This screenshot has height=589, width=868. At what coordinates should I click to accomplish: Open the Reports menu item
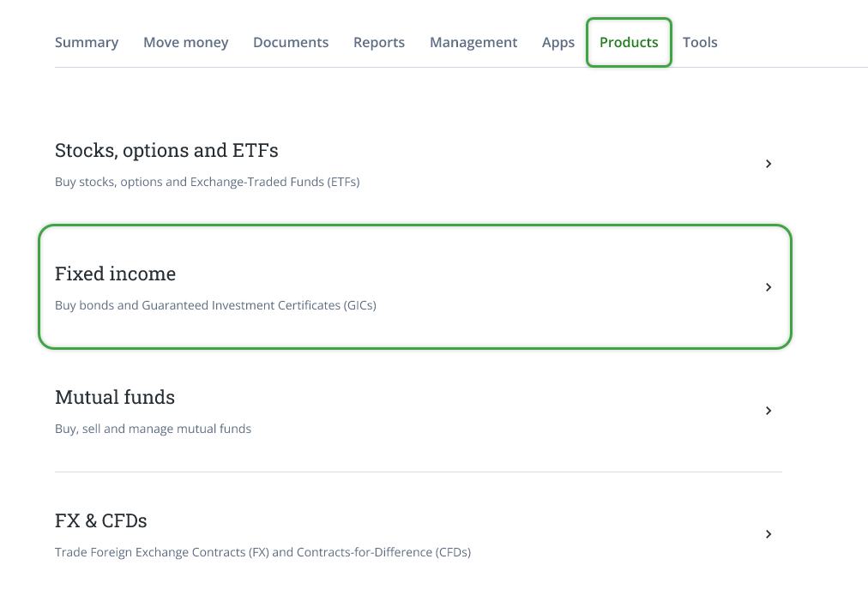point(378,42)
